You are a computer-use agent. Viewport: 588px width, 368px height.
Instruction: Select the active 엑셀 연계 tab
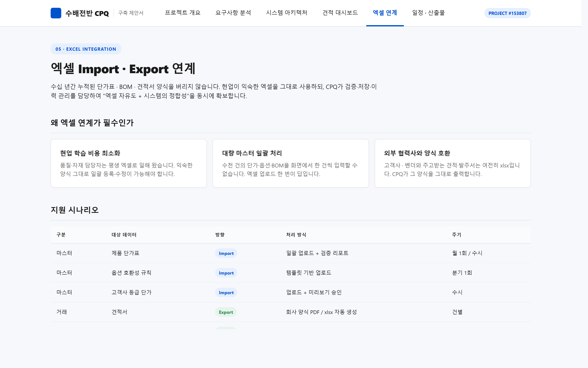pos(385,13)
